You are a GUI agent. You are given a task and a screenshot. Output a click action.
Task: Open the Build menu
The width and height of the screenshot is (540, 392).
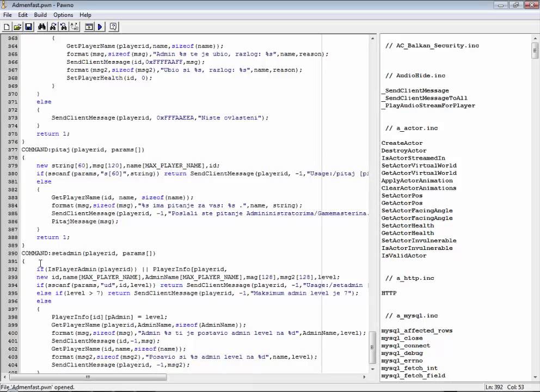pos(40,15)
